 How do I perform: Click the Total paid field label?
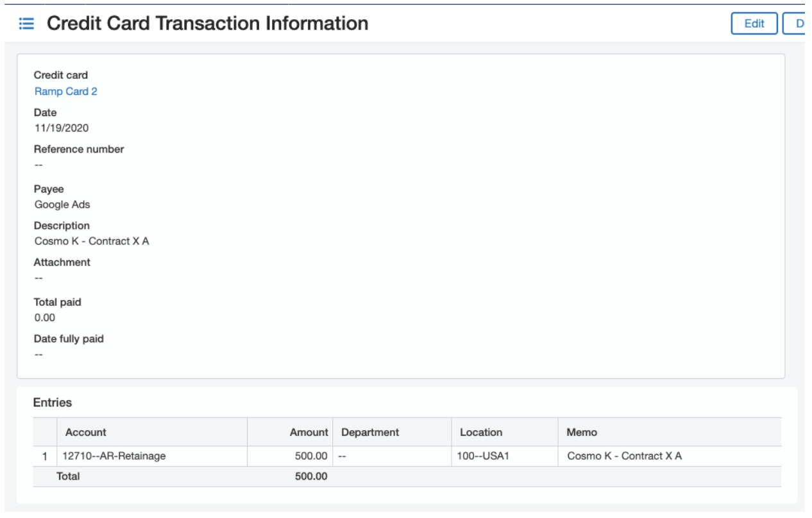pos(58,303)
